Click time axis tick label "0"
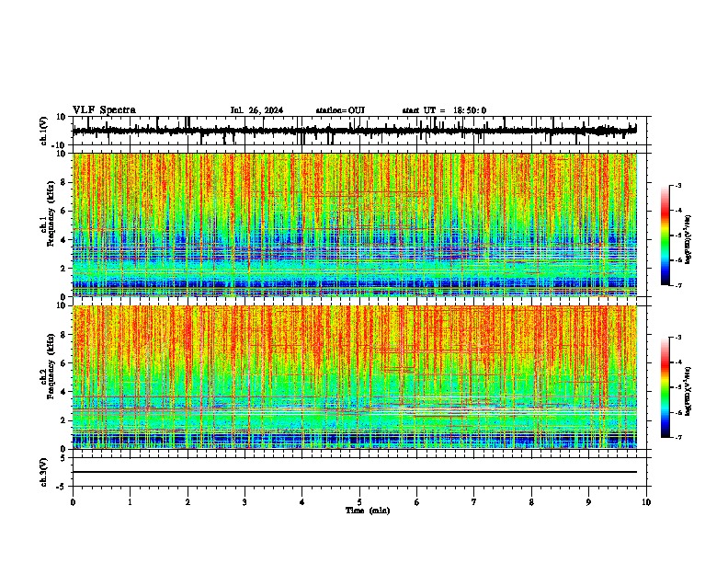This screenshot has width=728, height=563. click(73, 502)
